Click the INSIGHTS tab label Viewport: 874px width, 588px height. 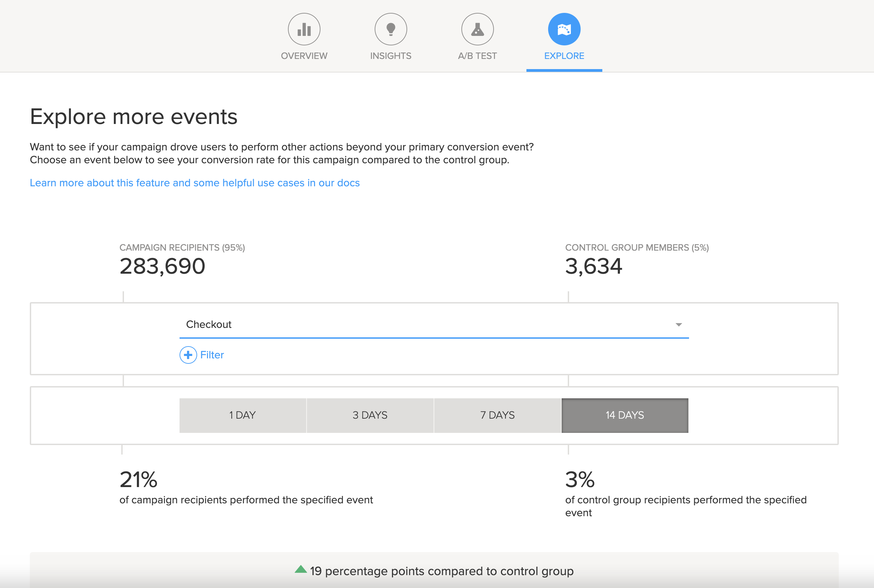pyautogui.click(x=391, y=56)
